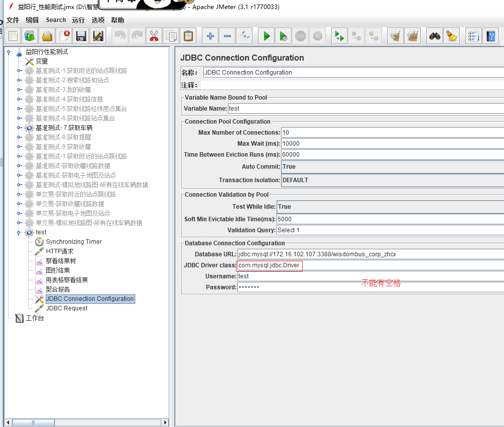This screenshot has width=504, height=427.
Task: Click tree scrollbar right arrow
Action: pyautogui.click(x=165, y=422)
